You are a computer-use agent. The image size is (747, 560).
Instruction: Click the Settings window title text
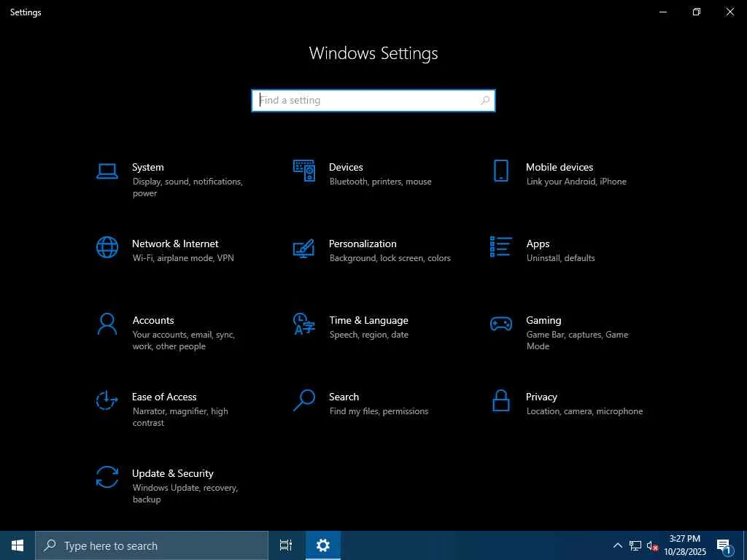click(26, 12)
